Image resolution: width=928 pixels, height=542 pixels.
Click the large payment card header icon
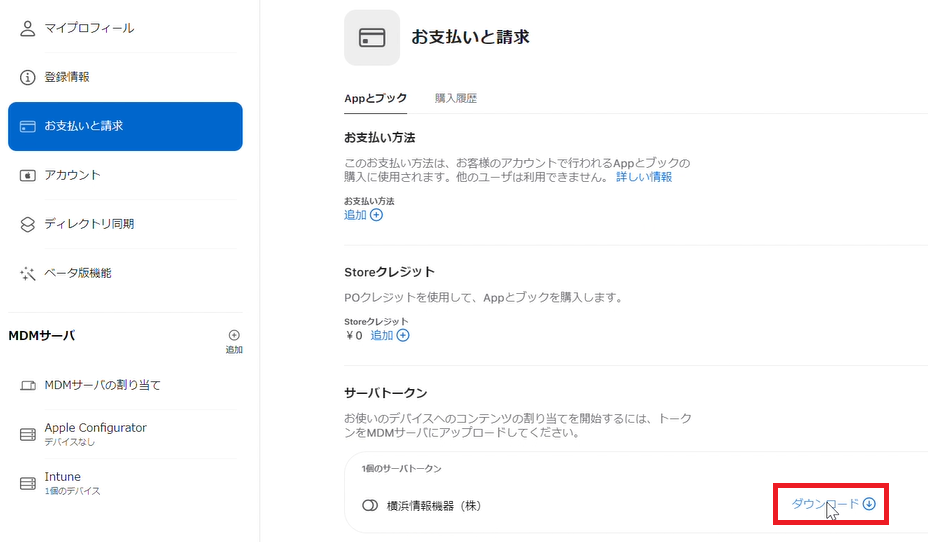(x=372, y=38)
